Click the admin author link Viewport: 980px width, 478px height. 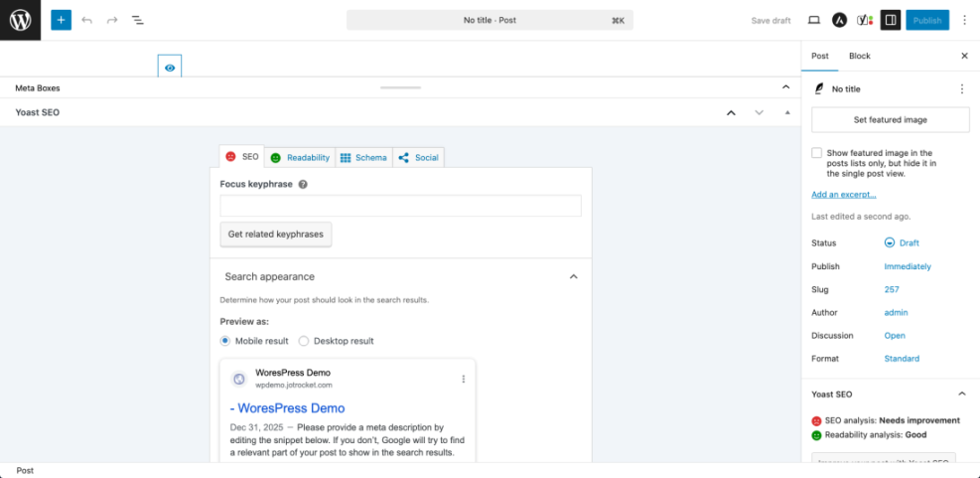tap(896, 312)
